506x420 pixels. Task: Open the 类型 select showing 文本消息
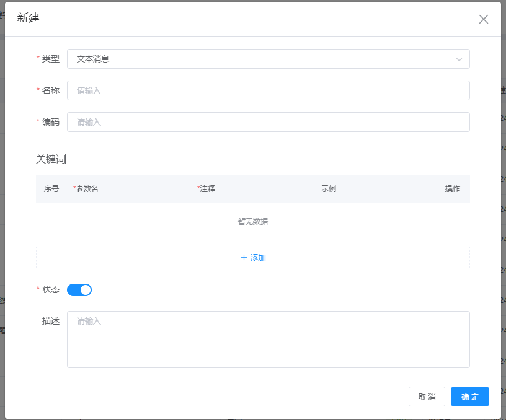click(x=260, y=59)
